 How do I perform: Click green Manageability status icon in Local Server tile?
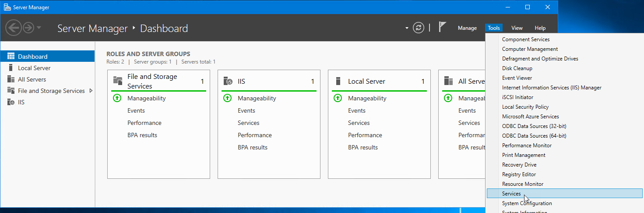click(x=338, y=98)
